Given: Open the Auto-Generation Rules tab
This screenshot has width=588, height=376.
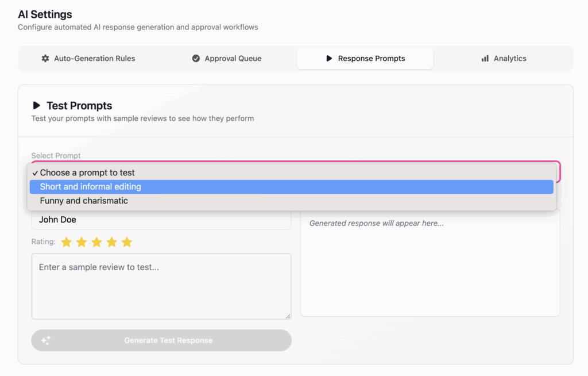Looking at the screenshot, I should (x=88, y=58).
